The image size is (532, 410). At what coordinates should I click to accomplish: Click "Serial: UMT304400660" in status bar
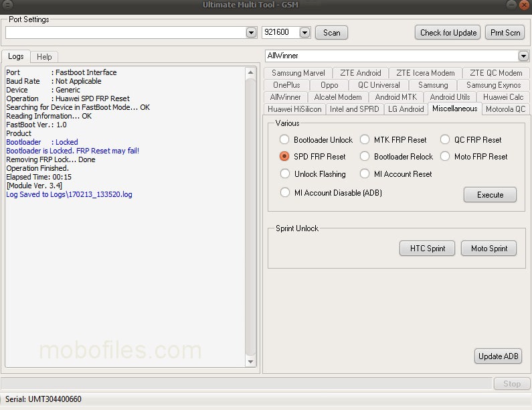tap(43, 399)
